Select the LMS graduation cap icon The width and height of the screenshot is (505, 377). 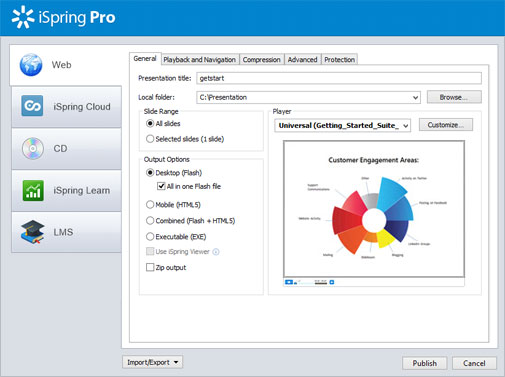pyautogui.click(x=33, y=232)
